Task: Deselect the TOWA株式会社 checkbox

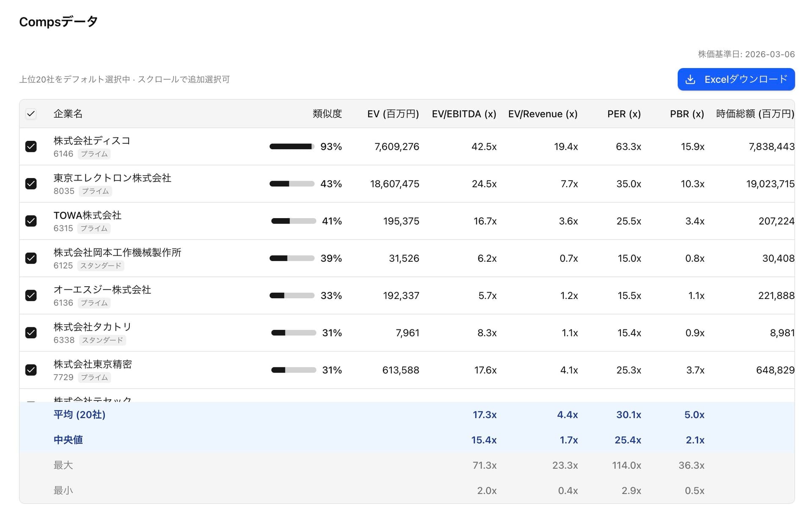Action: [x=31, y=221]
